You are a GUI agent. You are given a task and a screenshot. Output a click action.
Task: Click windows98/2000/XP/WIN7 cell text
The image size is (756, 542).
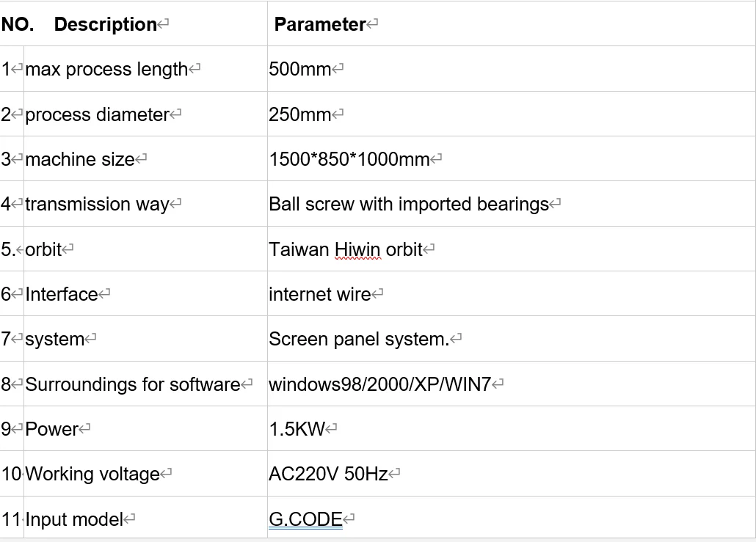click(380, 384)
